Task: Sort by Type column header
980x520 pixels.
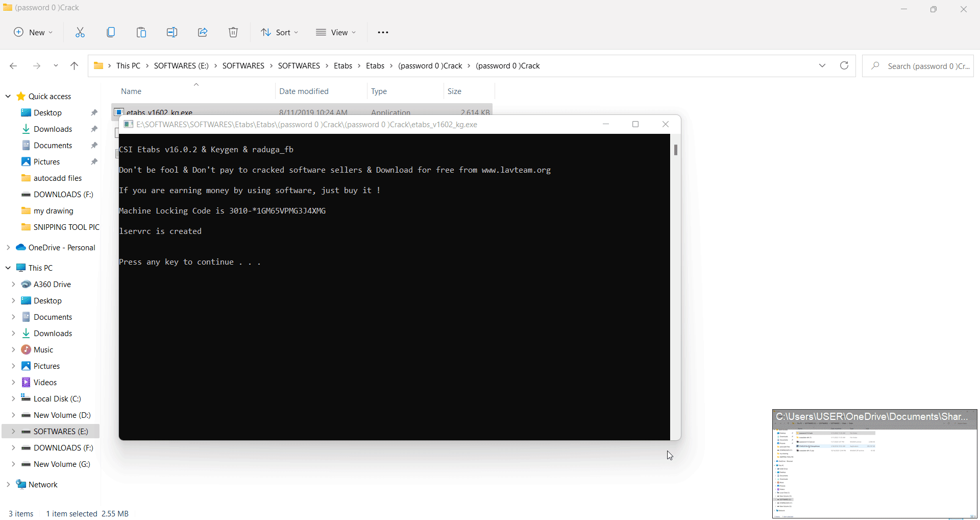Action: pos(379,91)
